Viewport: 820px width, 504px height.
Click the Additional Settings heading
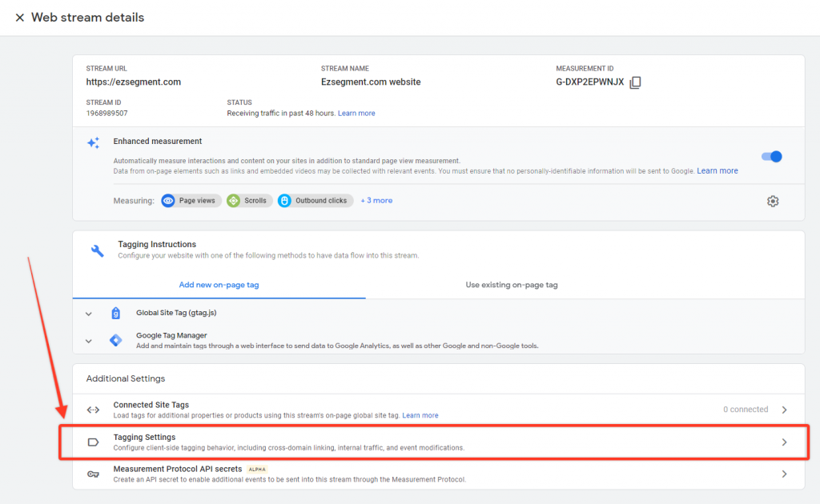[x=126, y=378]
